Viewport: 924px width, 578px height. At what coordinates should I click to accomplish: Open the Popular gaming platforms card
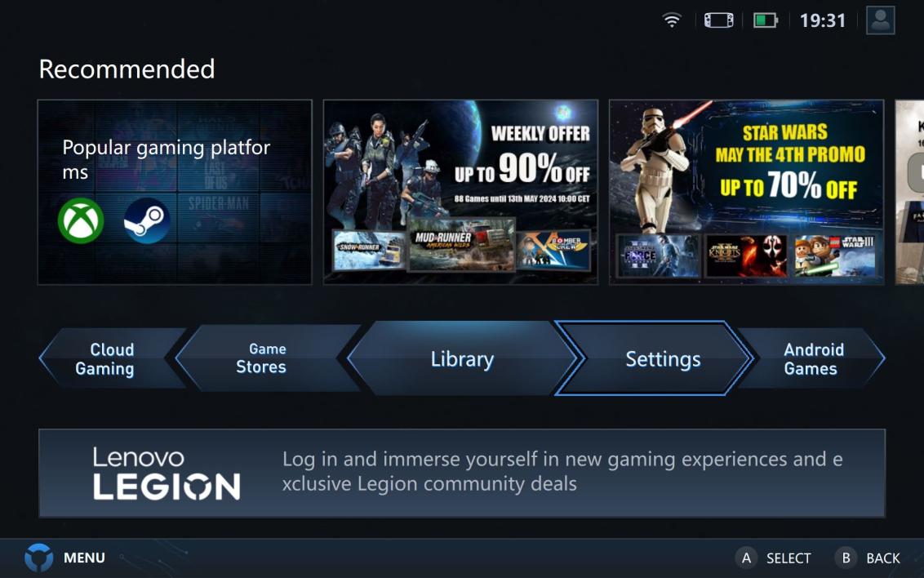click(x=175, y=192)
